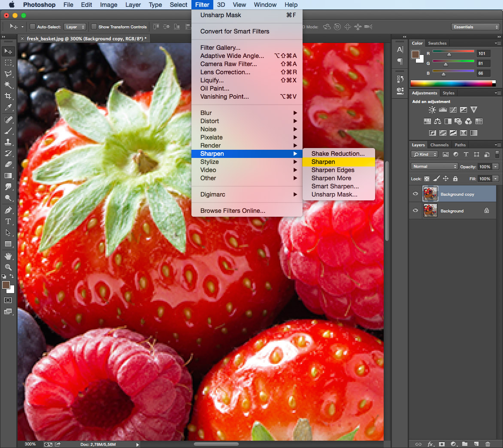The height and width of the screenshot is (448, 503).
Task: Open Filter Gallery... menu item
Action: (247, 48)
